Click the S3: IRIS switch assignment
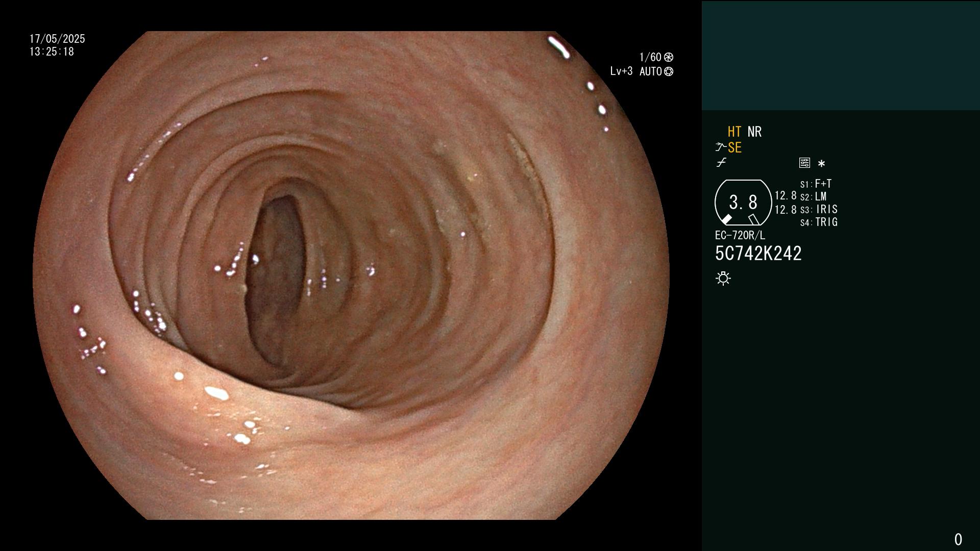This screenshot has width=980, height=551. click(819, 209)
